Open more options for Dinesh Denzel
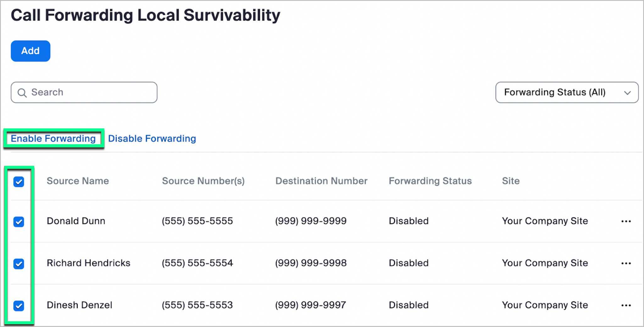 [x=626, y=305]
